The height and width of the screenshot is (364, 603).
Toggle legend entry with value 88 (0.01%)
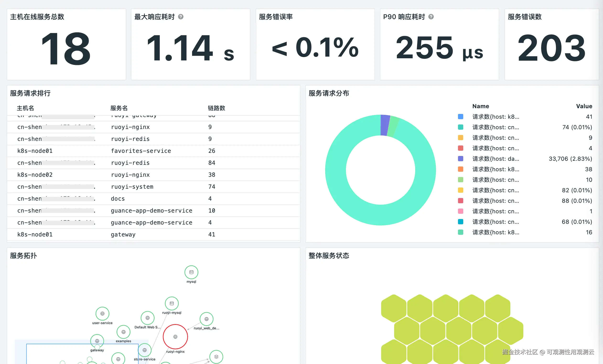pos(495,201)
